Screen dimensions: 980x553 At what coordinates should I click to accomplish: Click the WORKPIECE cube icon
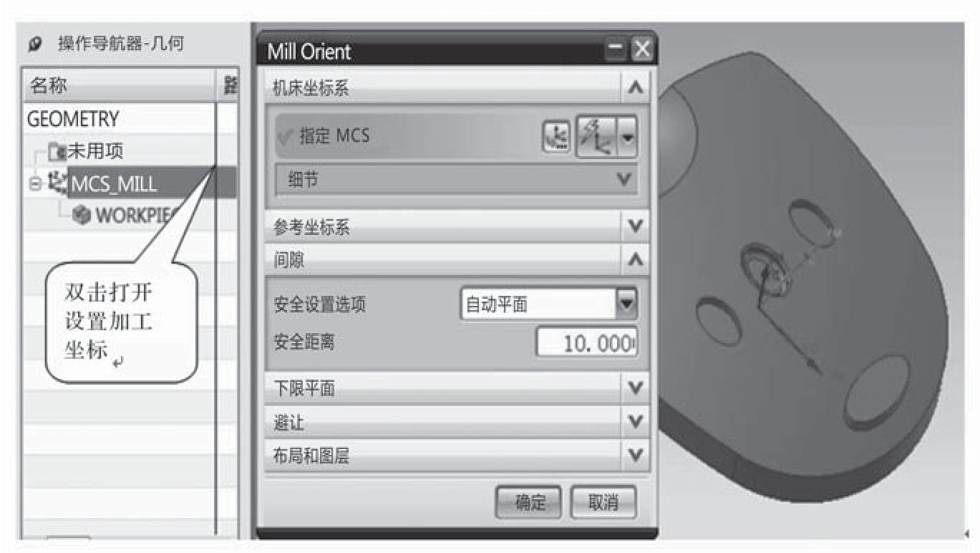click(83, 216)
